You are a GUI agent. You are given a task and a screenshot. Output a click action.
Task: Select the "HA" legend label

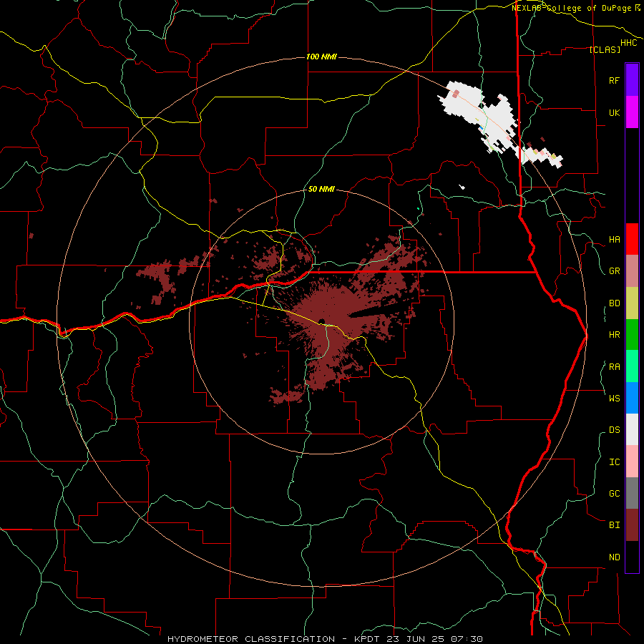614,240
